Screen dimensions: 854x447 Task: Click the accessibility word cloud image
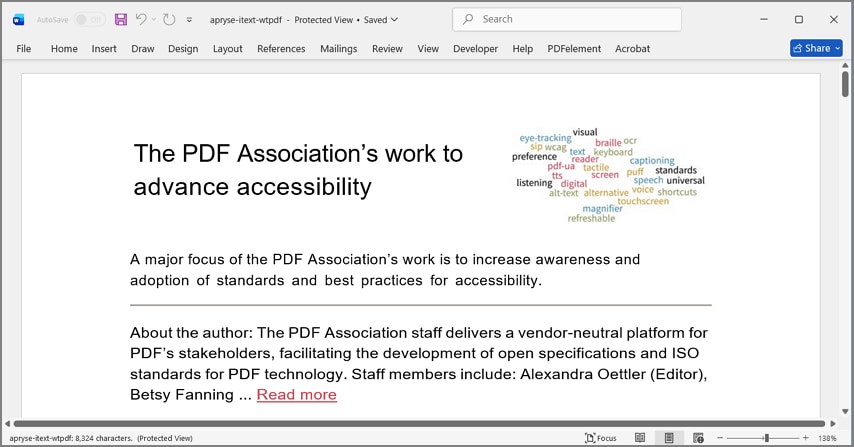[x=608, y=175]
